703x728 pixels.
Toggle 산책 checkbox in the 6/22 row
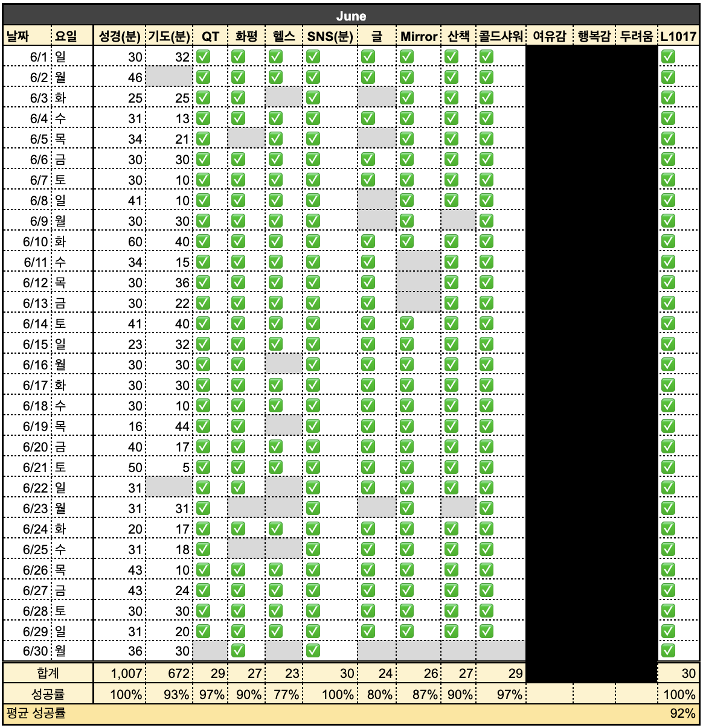pos(451,488)
